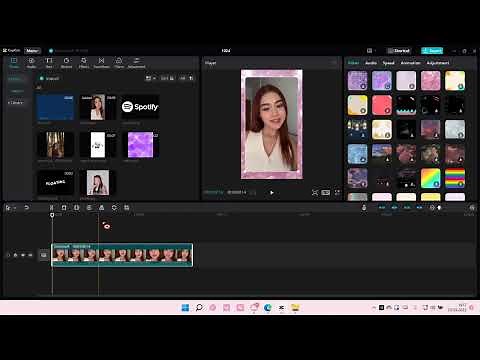This screenshot has height=360, width=480.
Task: Open the Media tab in top toolbar
Action: point(14,62)
